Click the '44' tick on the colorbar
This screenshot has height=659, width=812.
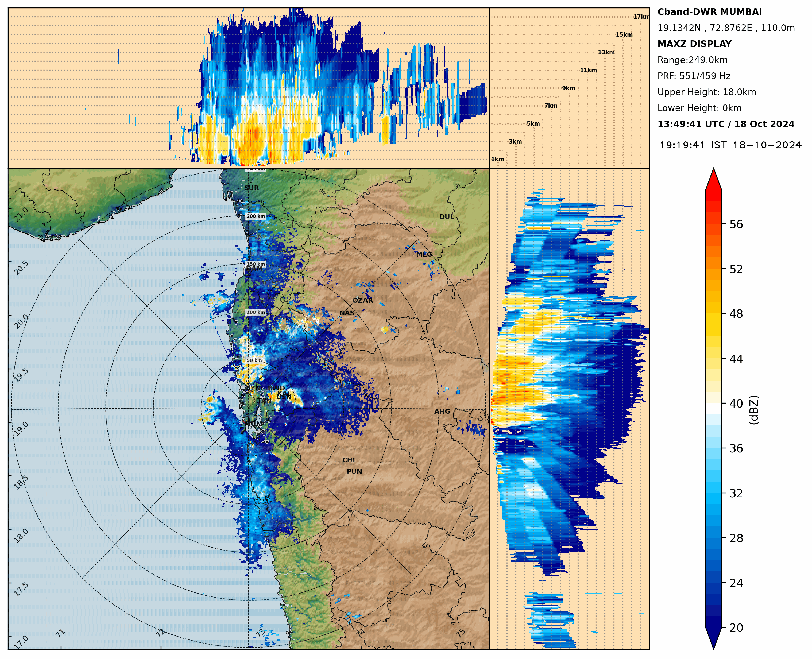point(736,359)
